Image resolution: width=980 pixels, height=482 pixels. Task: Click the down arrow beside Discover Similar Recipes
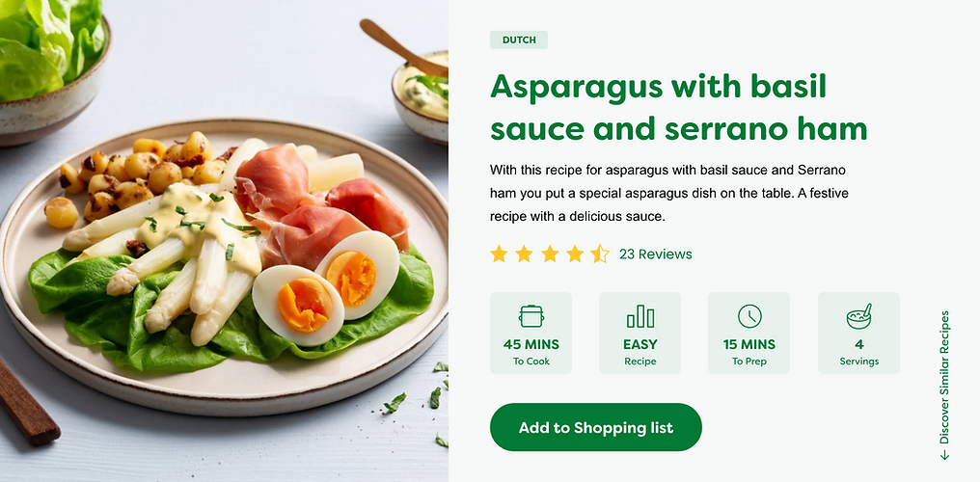944,455
